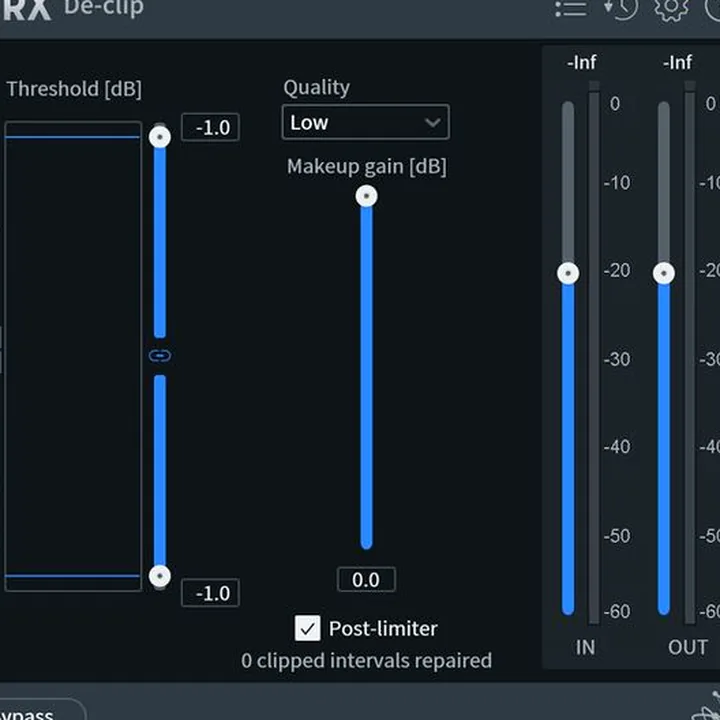This screenshot has height=720, width=720.
Task: Click the RX logo in header
Action: pyautogui.click(x=27, y=9)
